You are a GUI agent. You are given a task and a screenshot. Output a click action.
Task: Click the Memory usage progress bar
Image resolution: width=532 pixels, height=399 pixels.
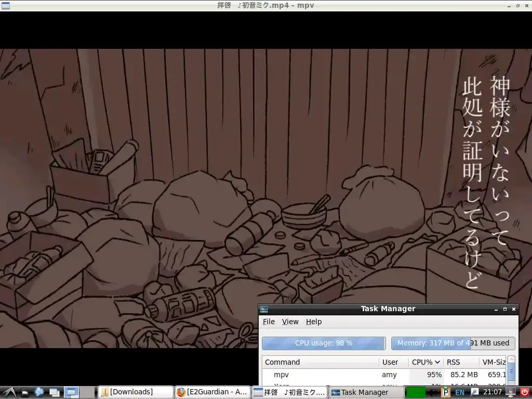coord(453,343)
